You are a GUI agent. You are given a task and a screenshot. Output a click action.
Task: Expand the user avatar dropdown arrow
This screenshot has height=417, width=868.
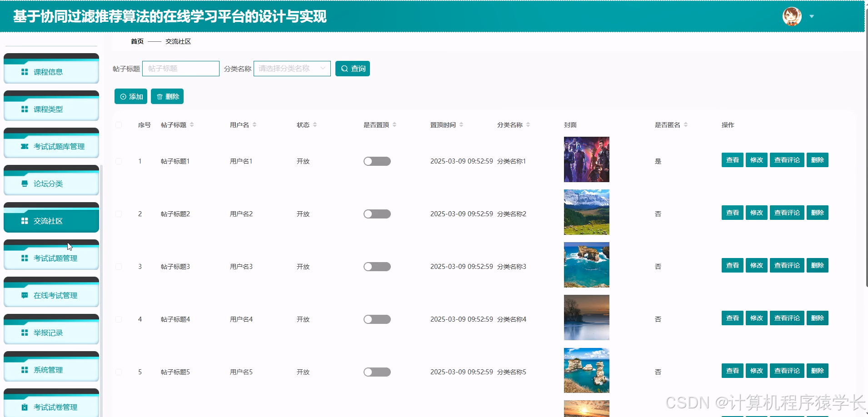812,16
